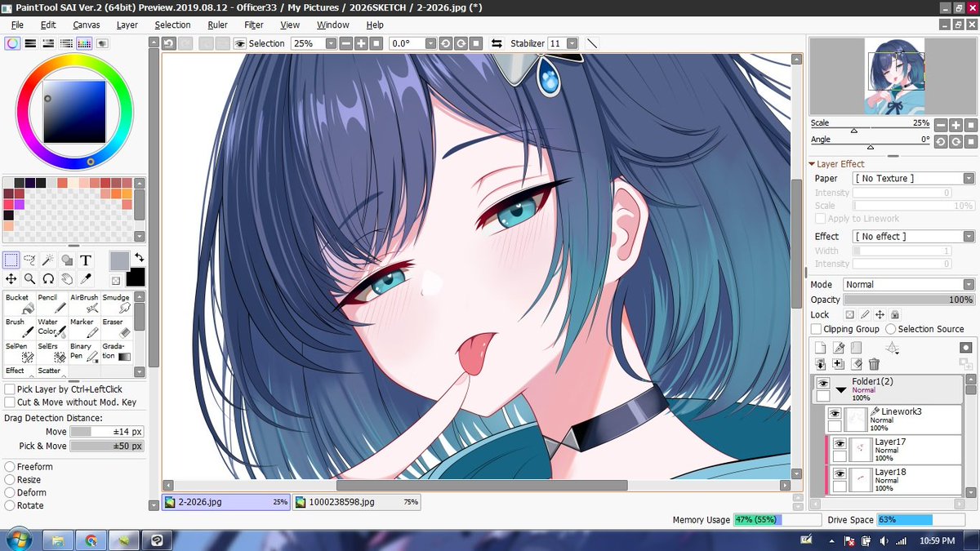Select the Freeform radio option
This screenshot has width=980, height=551.
click(x=10, y=467)
